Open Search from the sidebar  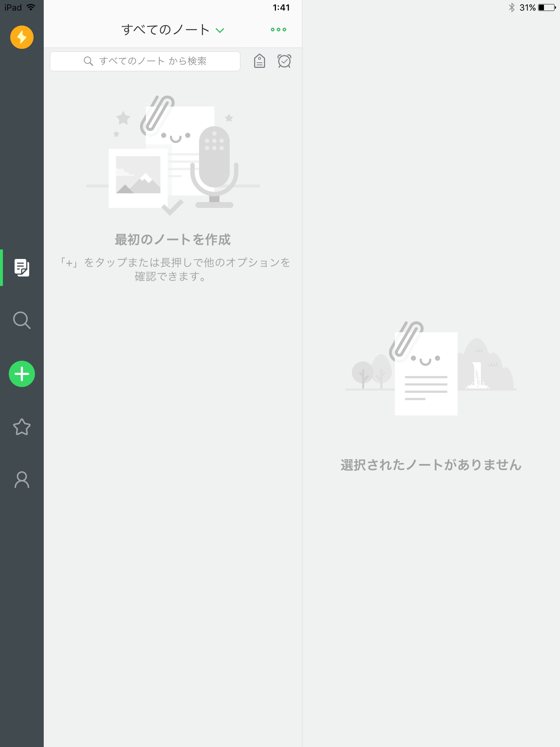coord(22,320)
